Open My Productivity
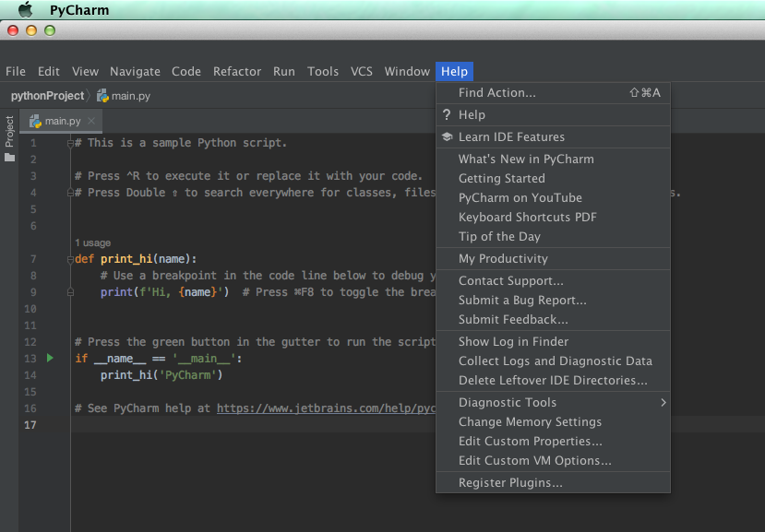 tap(553, 258)
